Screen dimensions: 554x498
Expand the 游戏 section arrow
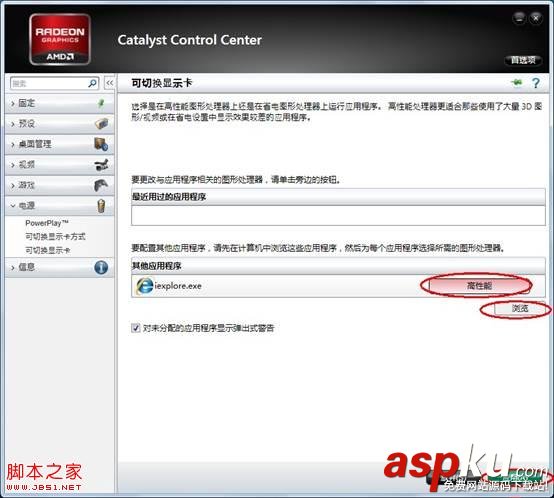(13, 185)
